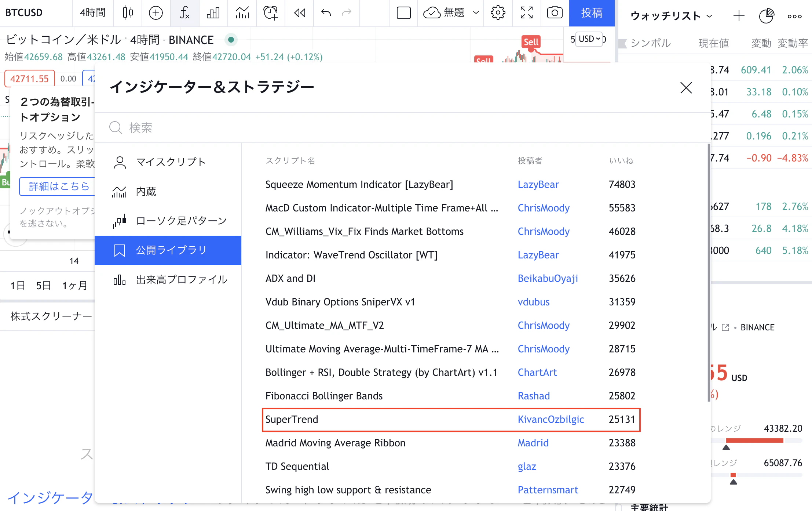Click the 投稿 publish button
This screenshot has width=812, height=511.
(592, 13)
